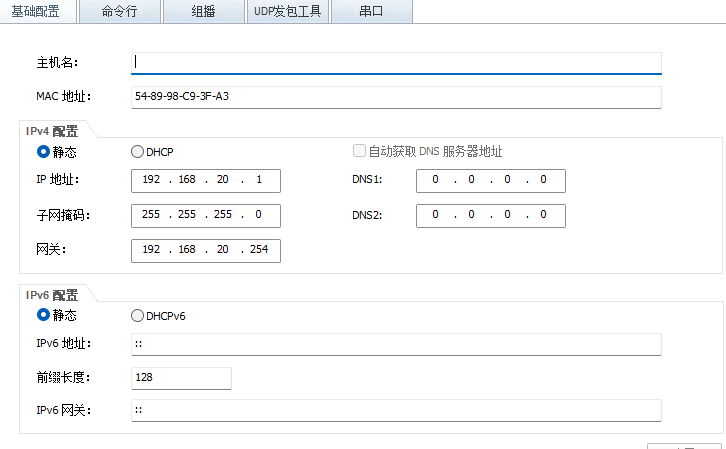Viewport: 726px width, 449px height.
Task: Click the 基础配置 tab
Action: [36, 11]
